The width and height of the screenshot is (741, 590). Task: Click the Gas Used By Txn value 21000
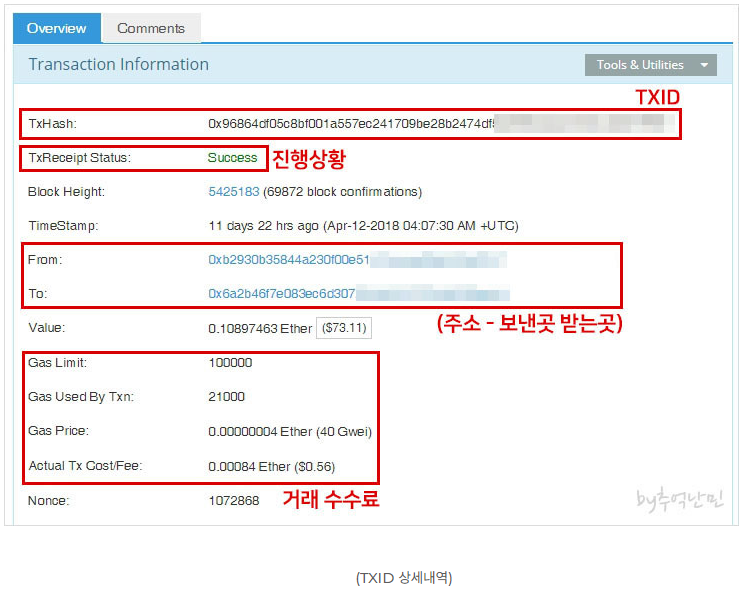click(226, 397)
